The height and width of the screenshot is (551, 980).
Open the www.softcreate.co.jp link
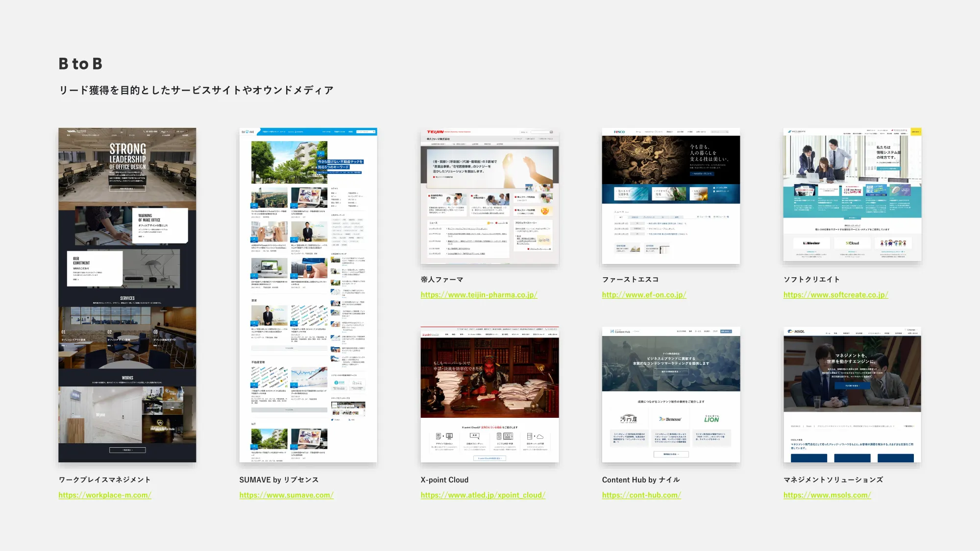coord(835,295)
